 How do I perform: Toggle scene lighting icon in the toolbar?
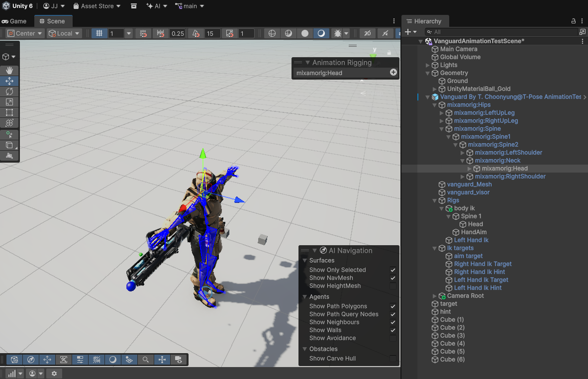pyautogui.click(x=385, y=33)
